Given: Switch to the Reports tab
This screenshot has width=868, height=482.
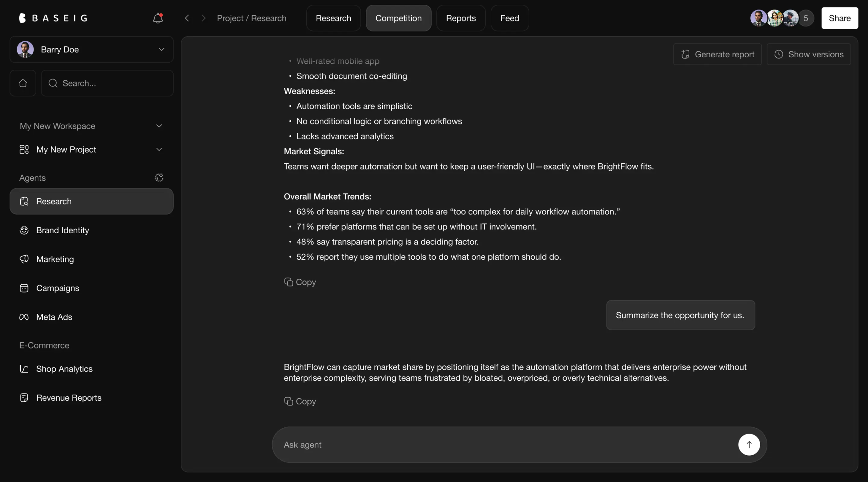Looking at the screenshot, I should [461, 18].
